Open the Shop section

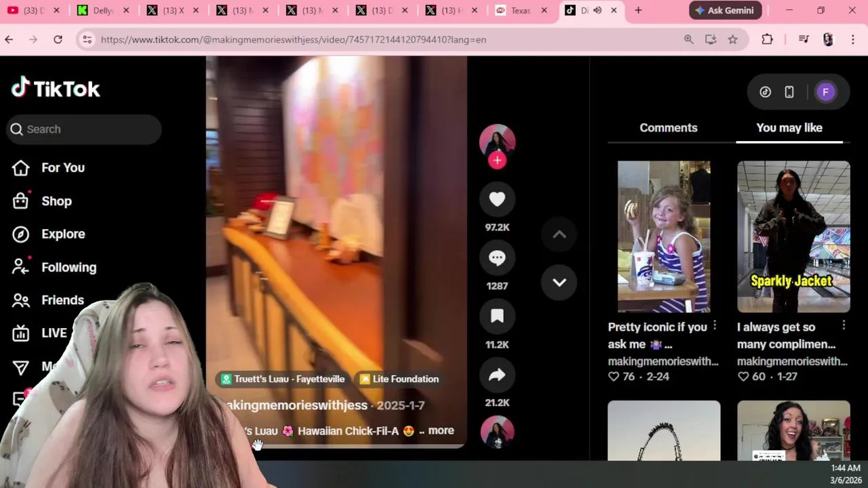tap(42, 201)
